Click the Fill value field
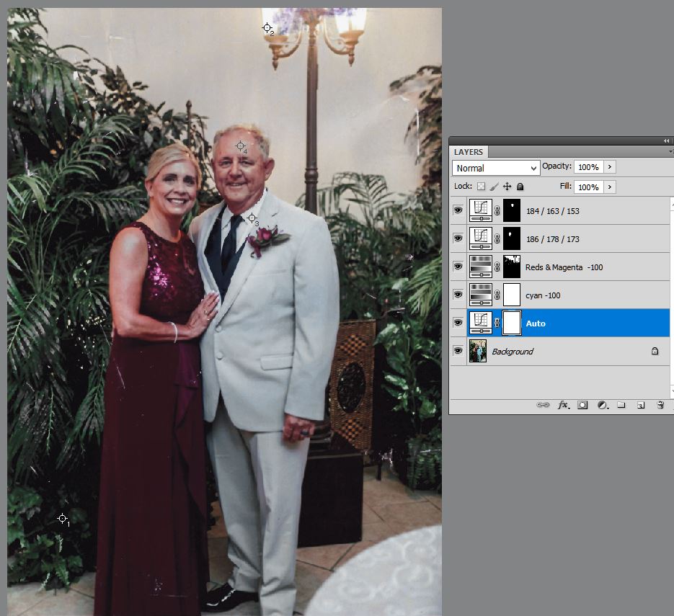The width and height of the screenshot is (674, 616). coord(588,187)
